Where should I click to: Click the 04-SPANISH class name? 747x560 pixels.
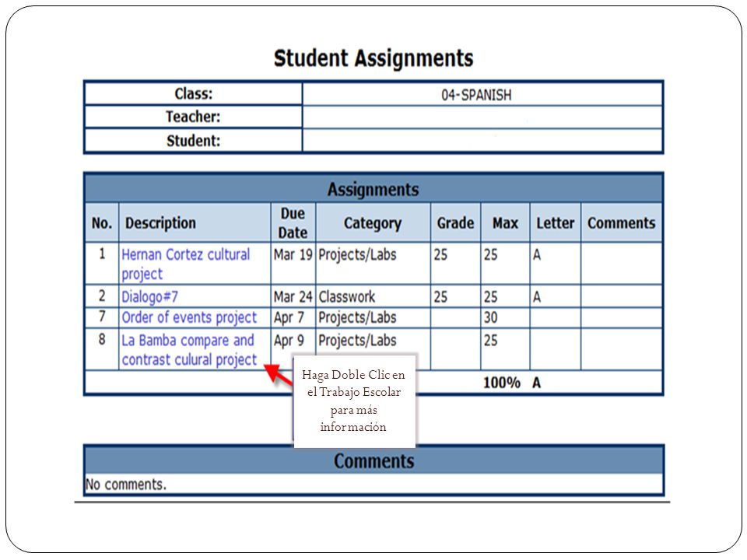[x=476, y=95]
